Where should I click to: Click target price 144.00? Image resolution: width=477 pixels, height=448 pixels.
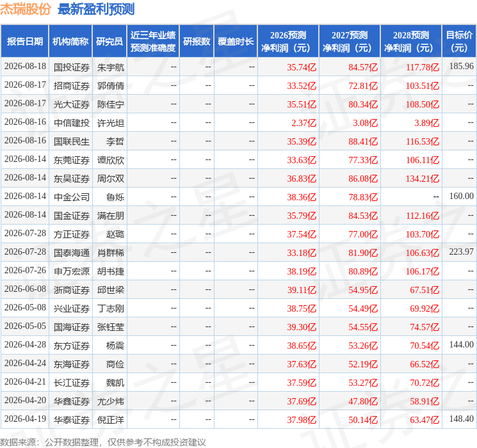click(x=462, y=344)
